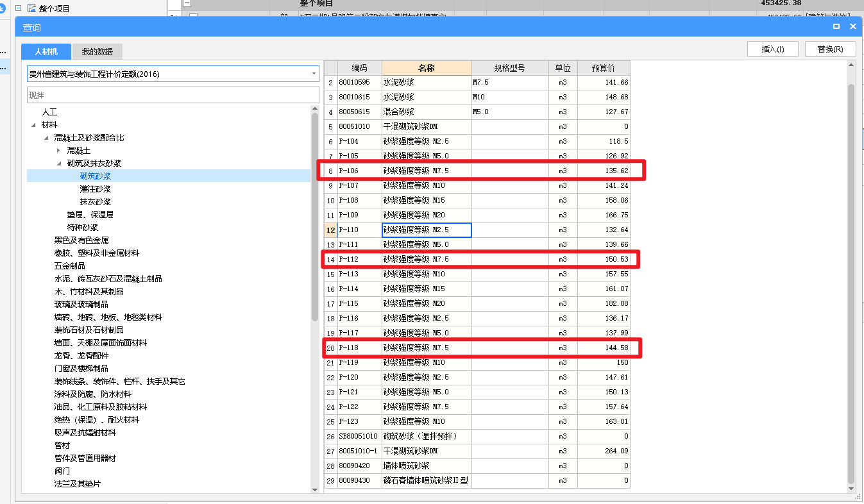Click tree scrollbar down arrow
This screenshot has height=504, width=864.
(315, 489)
